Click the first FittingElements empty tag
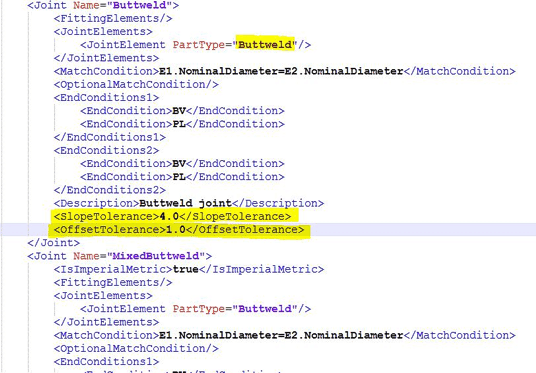The width and height of the screenshot is (536, 373). (113, 18)
